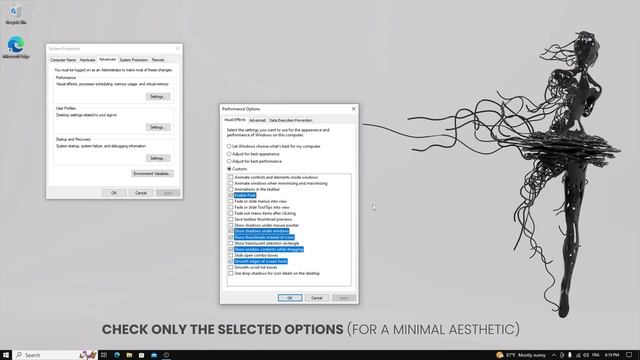Click Cancel in System Properties

[x=141, y=193]
